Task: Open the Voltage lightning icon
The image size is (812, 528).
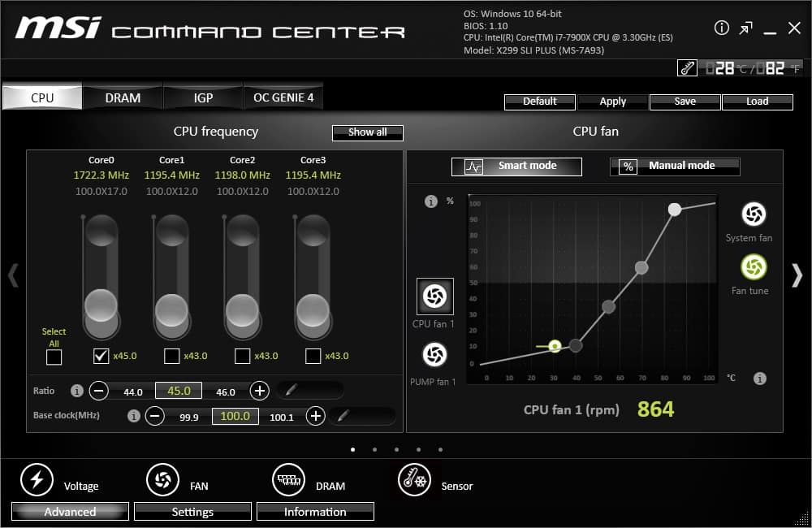Action: (x=37, y=480)
